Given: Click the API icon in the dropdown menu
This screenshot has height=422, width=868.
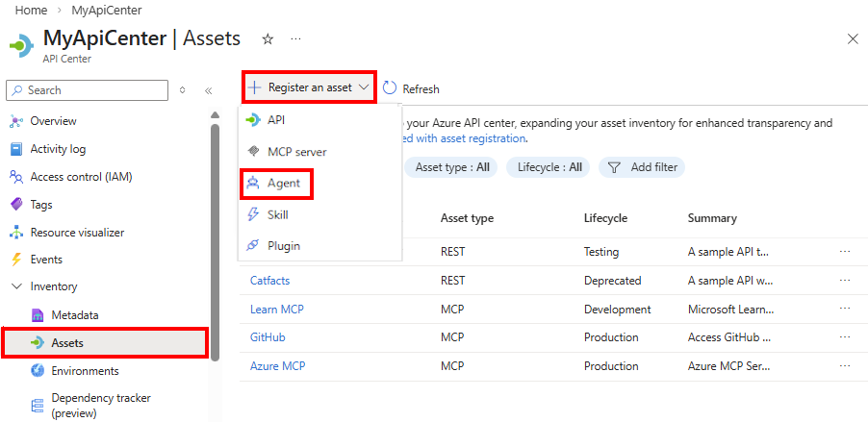Looking at the screenshot, I should (253, 120).
